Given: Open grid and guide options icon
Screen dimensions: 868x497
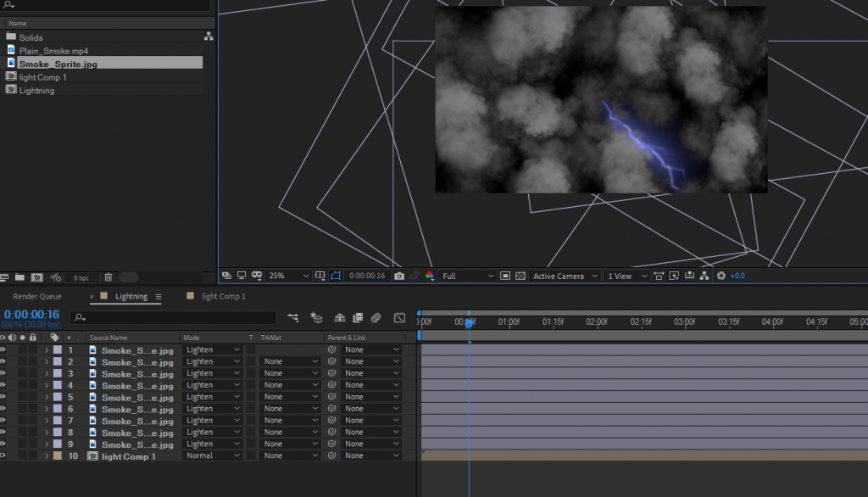Looking at the screenshot, I should (320, 276).
